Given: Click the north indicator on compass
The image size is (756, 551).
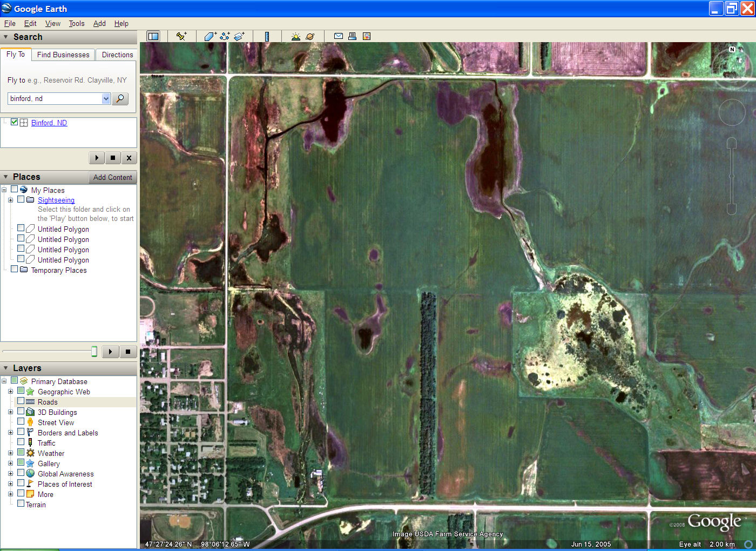Looking at the screenshot, I should (x=732, y=49).
